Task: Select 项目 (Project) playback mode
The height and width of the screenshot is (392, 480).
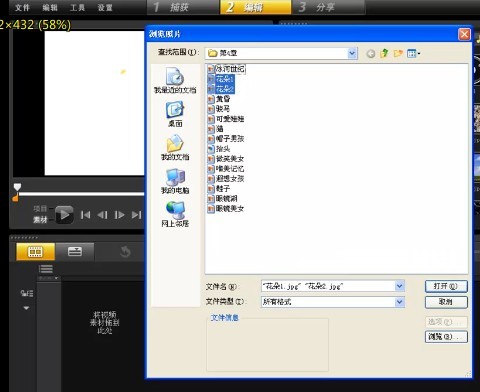Action: (x=40, y=209)
